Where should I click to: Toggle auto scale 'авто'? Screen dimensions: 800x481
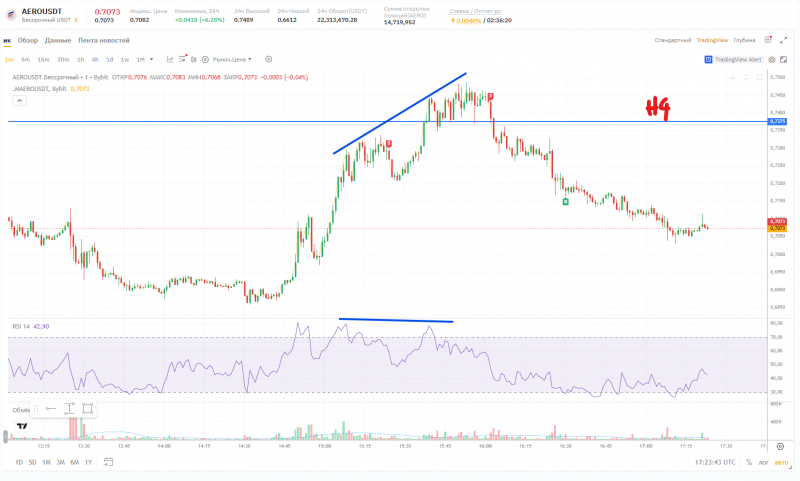pos(781,462)
